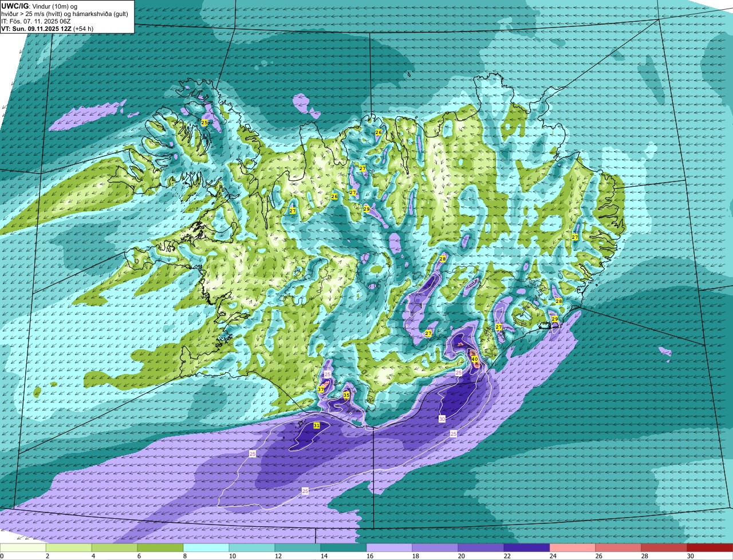Click the dark indigo 22–24 m/s legend swatch
This screenshot has height=560, width=733.
coord(527,548)
